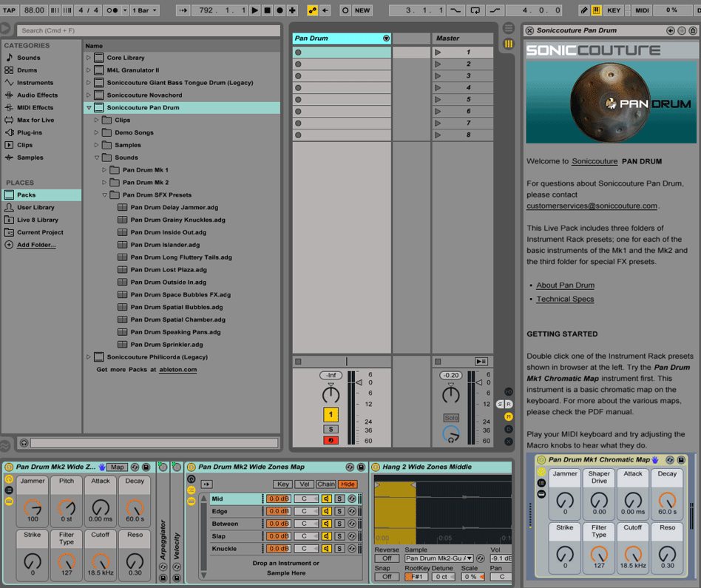
Task: Toggle the metronome button
Action: pyautogui.click(x=112, y=10)
